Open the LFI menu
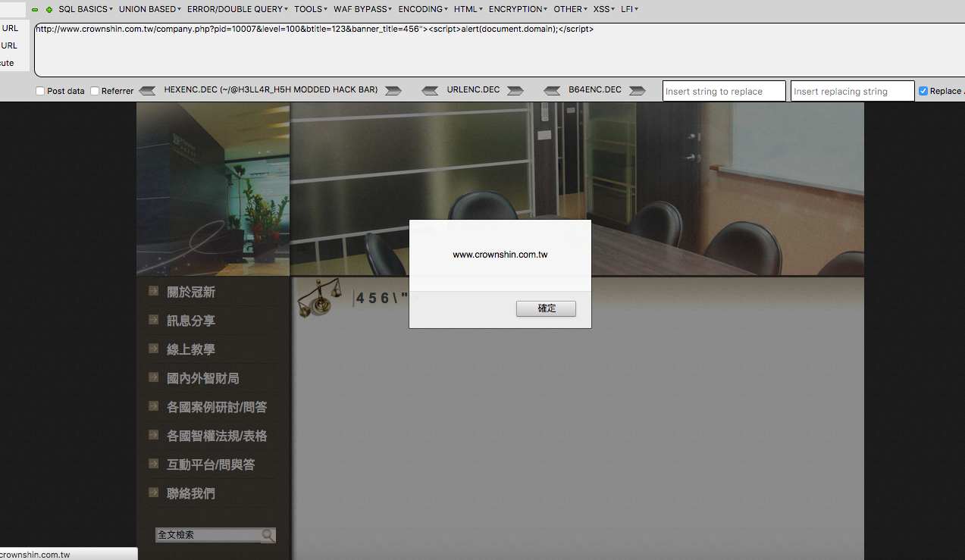Viewport: 965px width, 560px height. click(x=630, y=9)
